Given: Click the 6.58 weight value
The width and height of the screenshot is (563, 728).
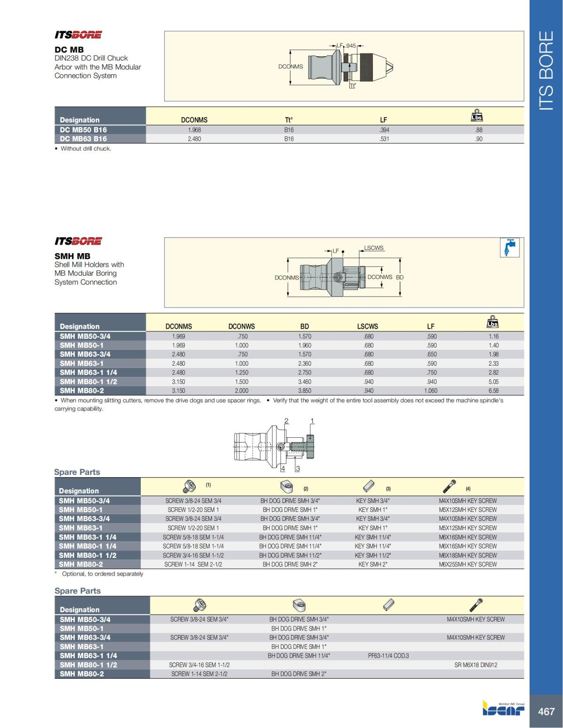Looking at the screenshot, I should tap(494, 390).
